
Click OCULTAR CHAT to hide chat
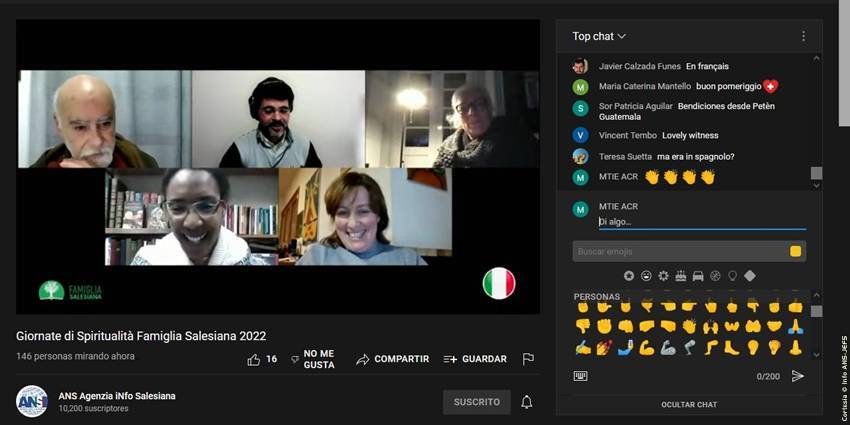[689, 404]
